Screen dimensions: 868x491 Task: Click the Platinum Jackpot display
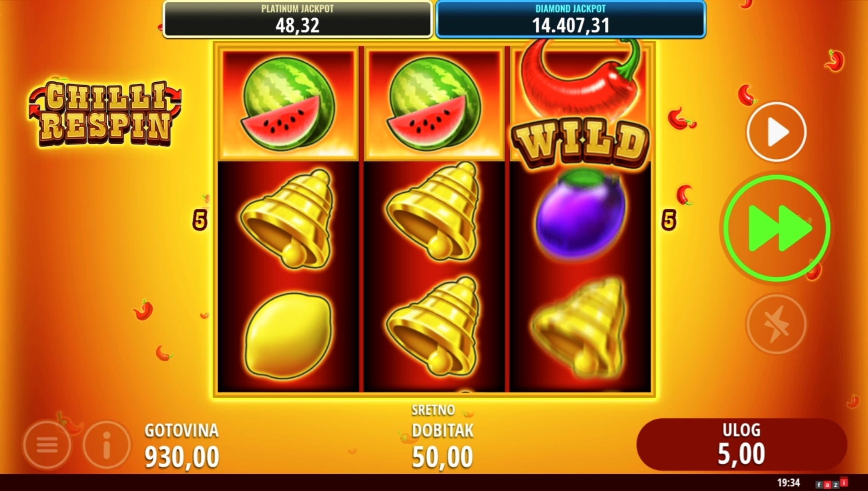point(297,19)
